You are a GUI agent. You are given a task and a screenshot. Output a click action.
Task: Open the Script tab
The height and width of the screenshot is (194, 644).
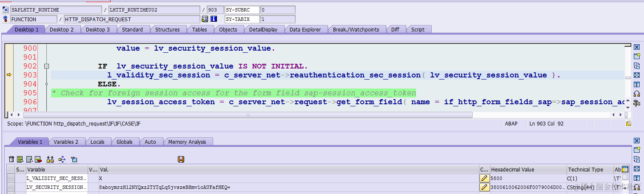coord(418,29)
